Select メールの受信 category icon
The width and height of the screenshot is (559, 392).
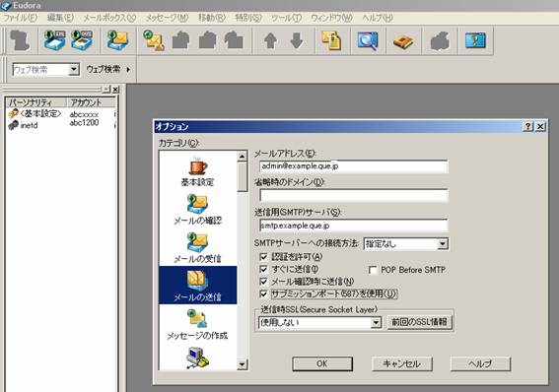tap(197, 248)
